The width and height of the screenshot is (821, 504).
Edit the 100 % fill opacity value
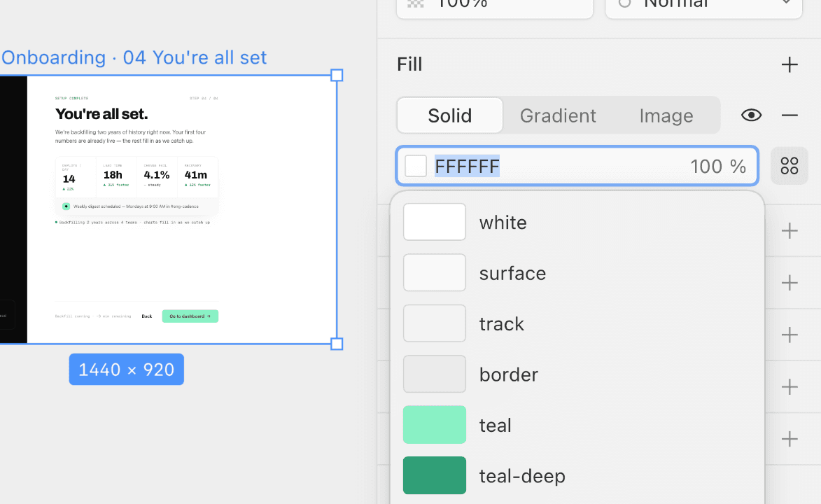point(718,166)
